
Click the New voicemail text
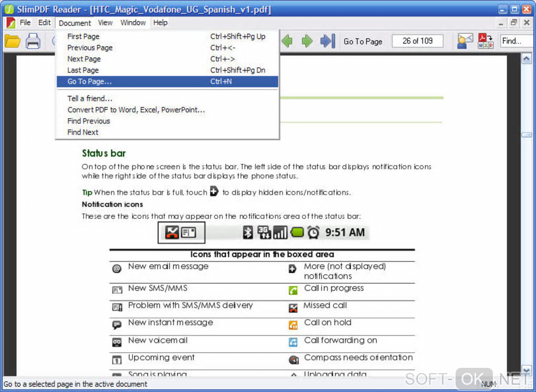[158, 341]
